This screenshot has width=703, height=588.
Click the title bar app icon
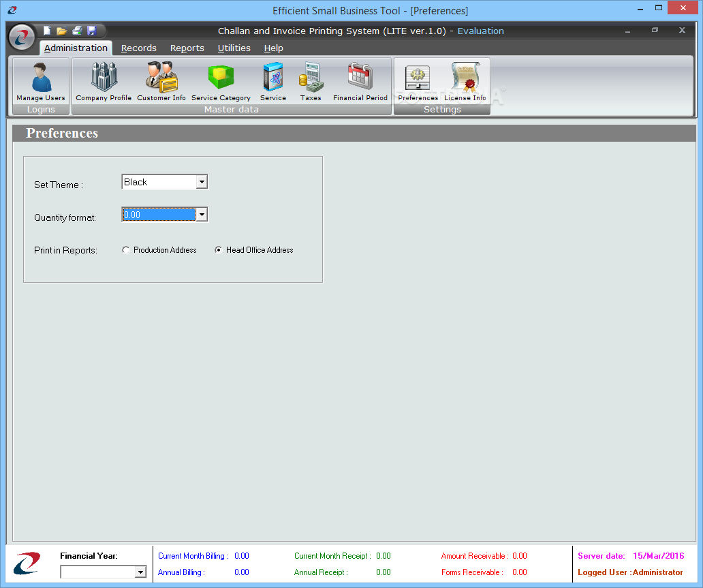coord(12,10)
